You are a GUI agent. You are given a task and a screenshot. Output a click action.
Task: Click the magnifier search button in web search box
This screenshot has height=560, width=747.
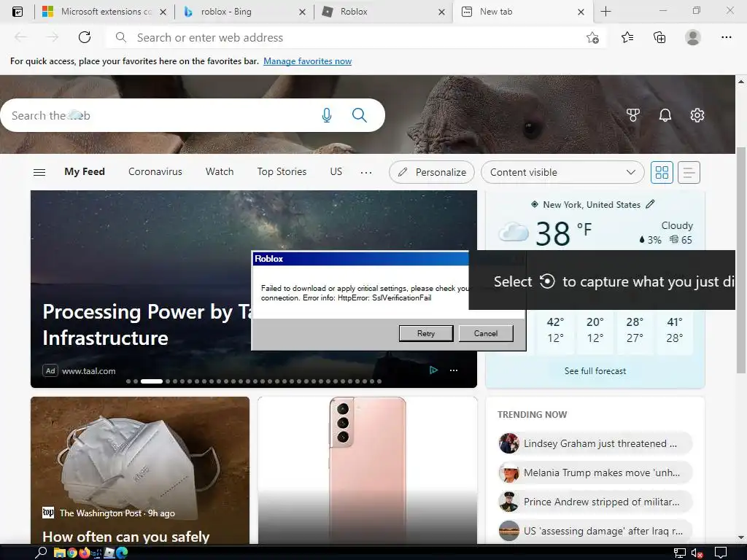click(359, 115)
